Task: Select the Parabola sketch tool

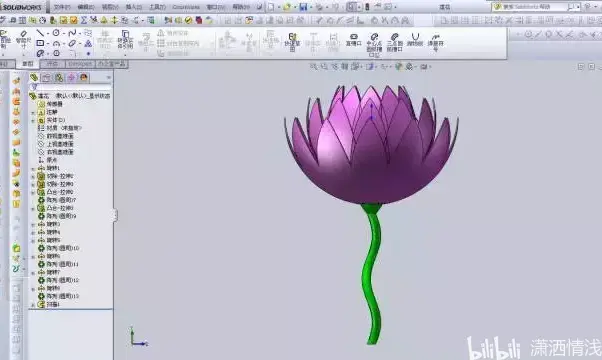Action: click(x=415, y=40)
